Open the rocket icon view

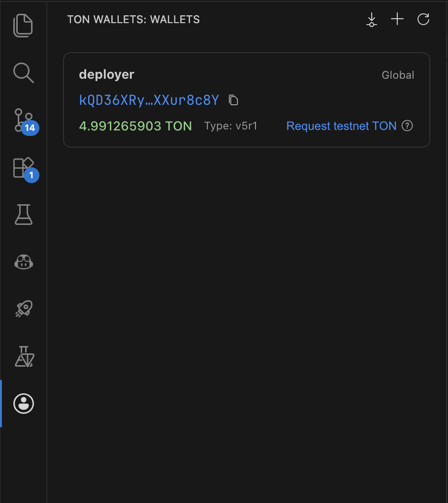click(23, 309)
